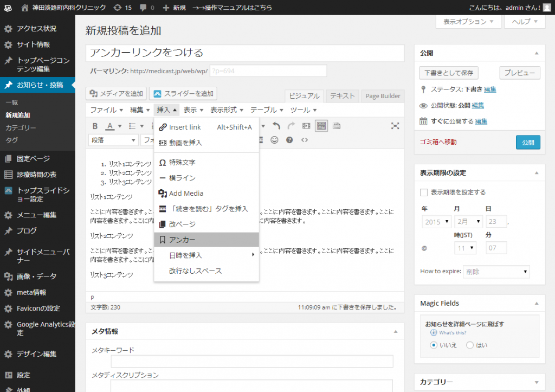Screen dimensions: 555x392
Task: Open the month dropdown showing 2月
Action: pyautogui.click(x=468, y=222)
